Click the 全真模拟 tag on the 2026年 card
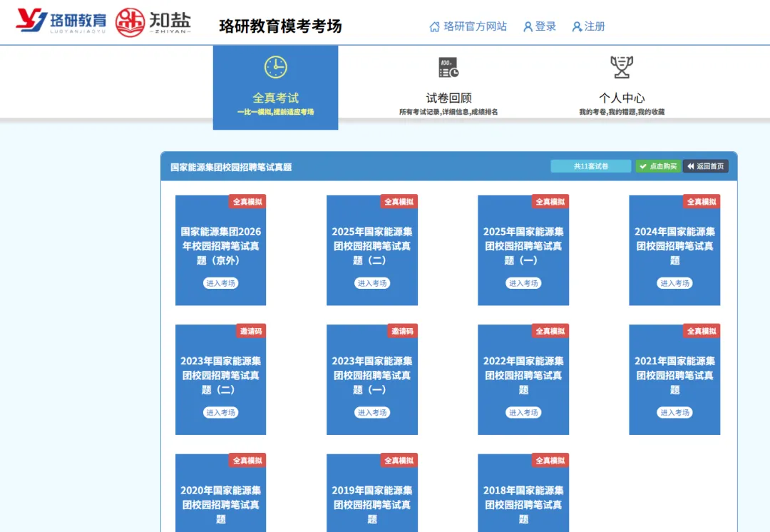770x532 pixels. coord(247,202)
